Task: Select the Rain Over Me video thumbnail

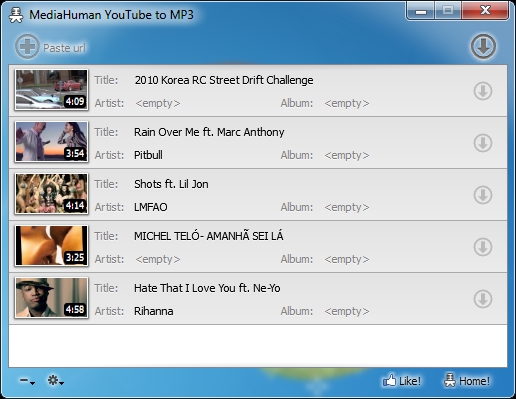Action: click(x=51, y=142)
